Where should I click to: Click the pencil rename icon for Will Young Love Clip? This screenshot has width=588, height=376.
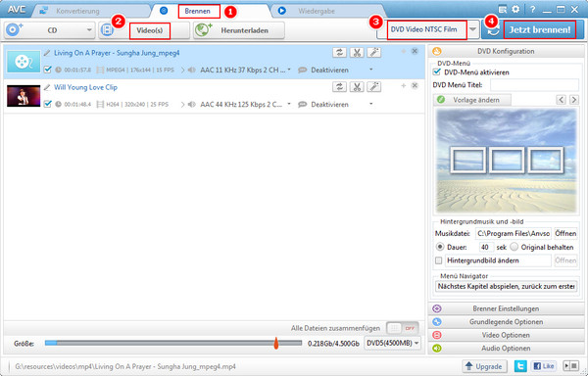click(47, 87)
